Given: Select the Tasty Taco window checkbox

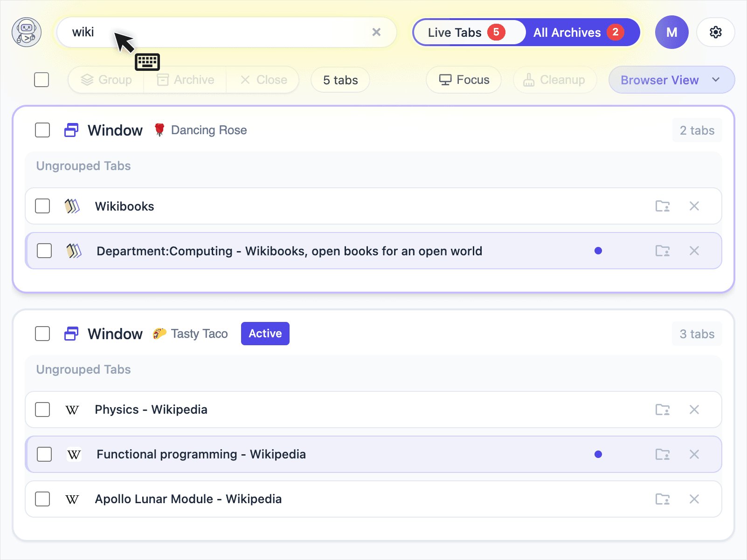Looking at the screenshot, I should 42,334.
